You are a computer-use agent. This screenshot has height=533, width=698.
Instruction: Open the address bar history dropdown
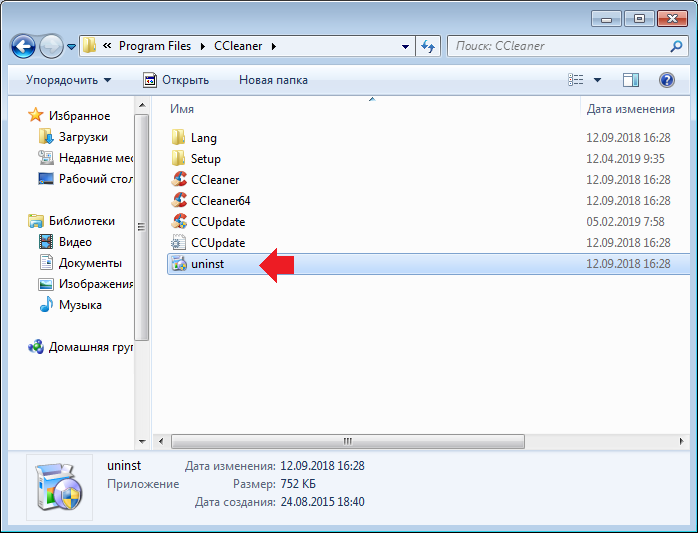click(405, 46)
